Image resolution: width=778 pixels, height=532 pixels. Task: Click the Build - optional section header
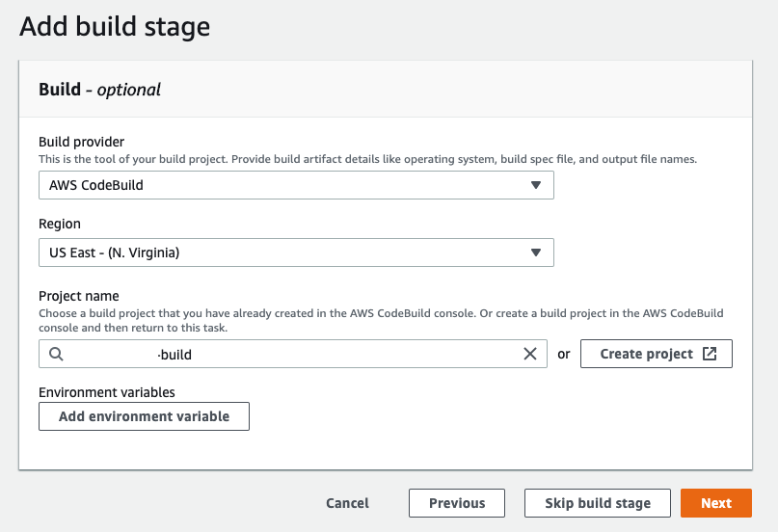tap(99, 90)
